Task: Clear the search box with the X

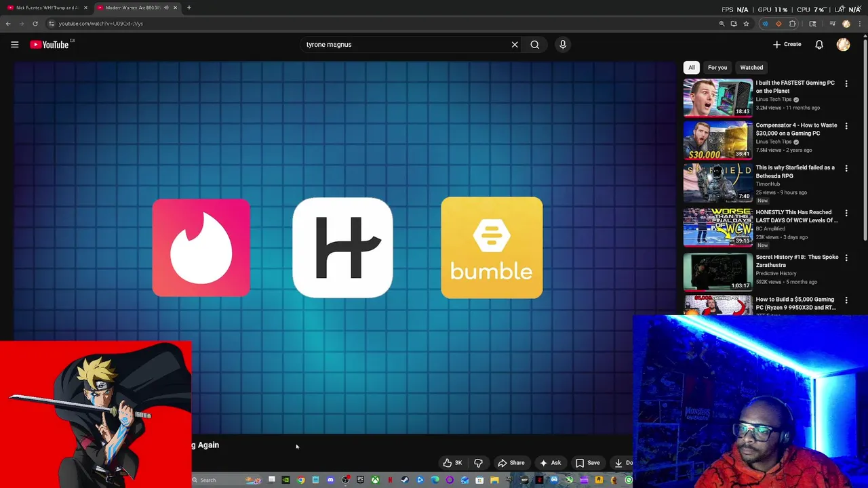Action: (x=515, y=44)
